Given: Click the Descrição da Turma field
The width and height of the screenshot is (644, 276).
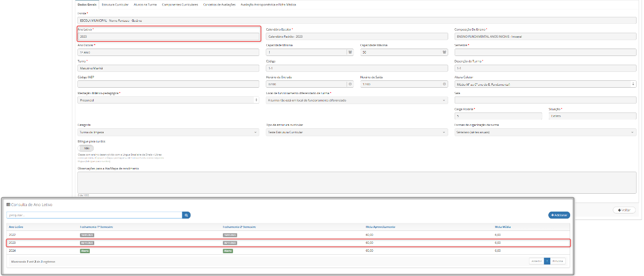Looking at the screenshot, I should point(545,68).
